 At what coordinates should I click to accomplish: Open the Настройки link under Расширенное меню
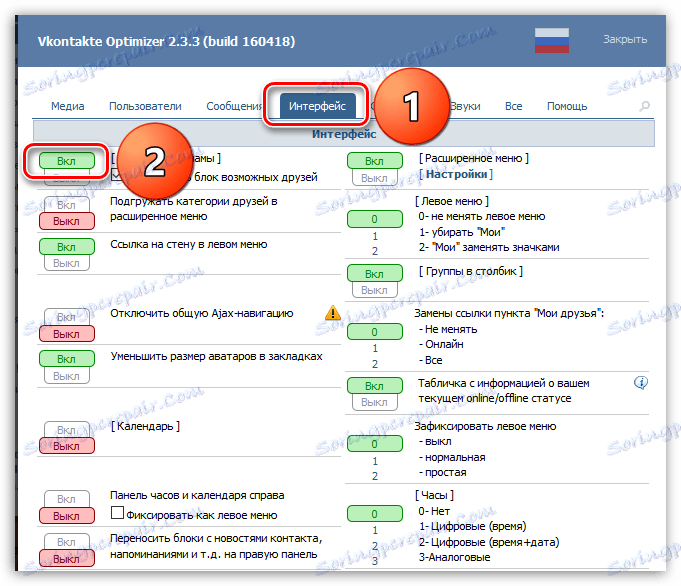(456, 174)
